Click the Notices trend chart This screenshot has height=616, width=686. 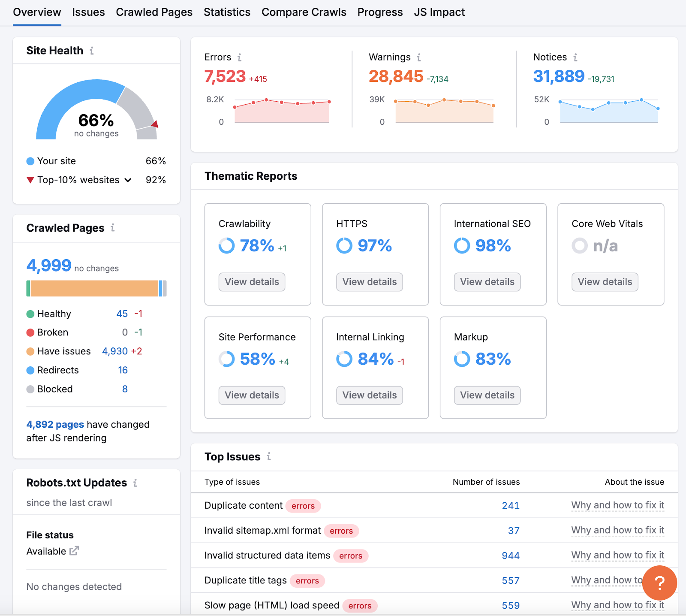coord(609,111)
